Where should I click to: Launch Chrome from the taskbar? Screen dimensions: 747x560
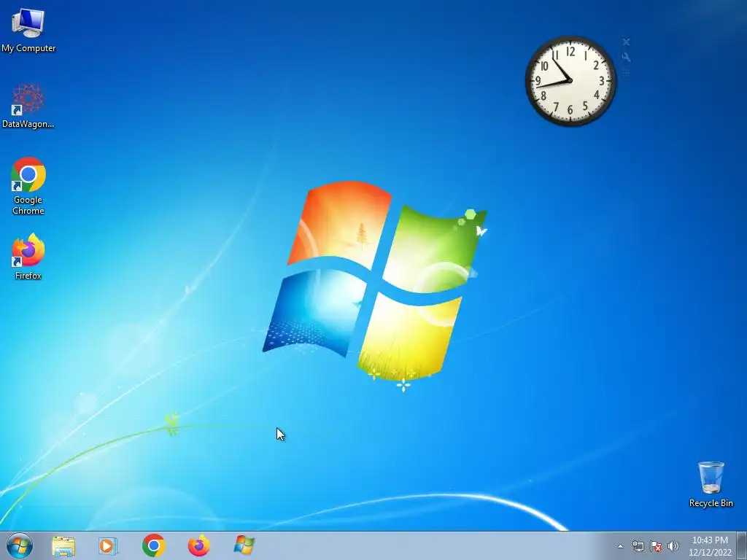pos(153,545)
